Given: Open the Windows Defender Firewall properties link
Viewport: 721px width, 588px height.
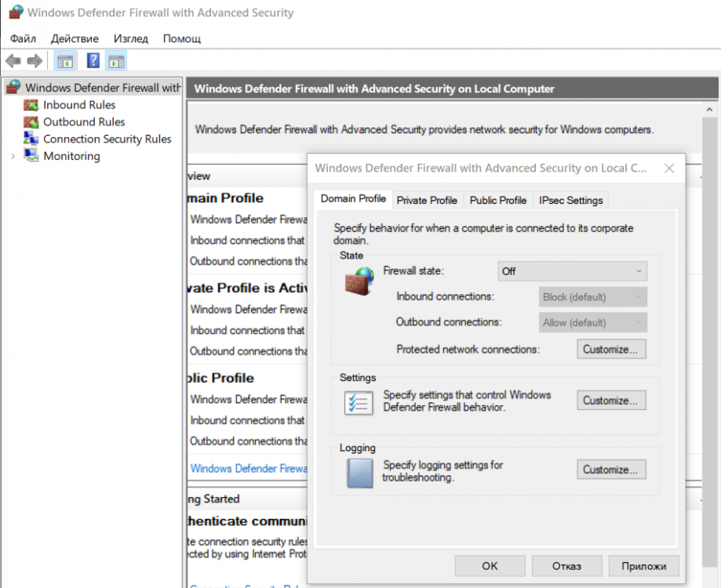Looking at the screenshot, I should coord(249,469).
